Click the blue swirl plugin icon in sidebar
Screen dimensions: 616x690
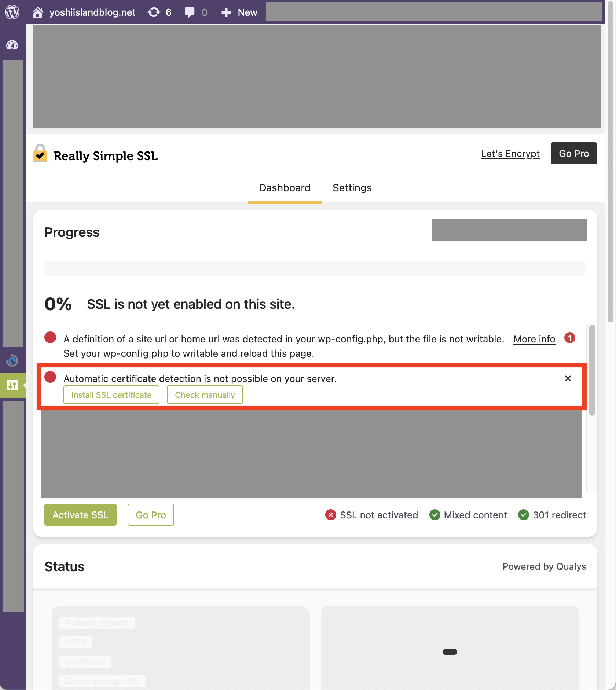(x=12, y=360)
